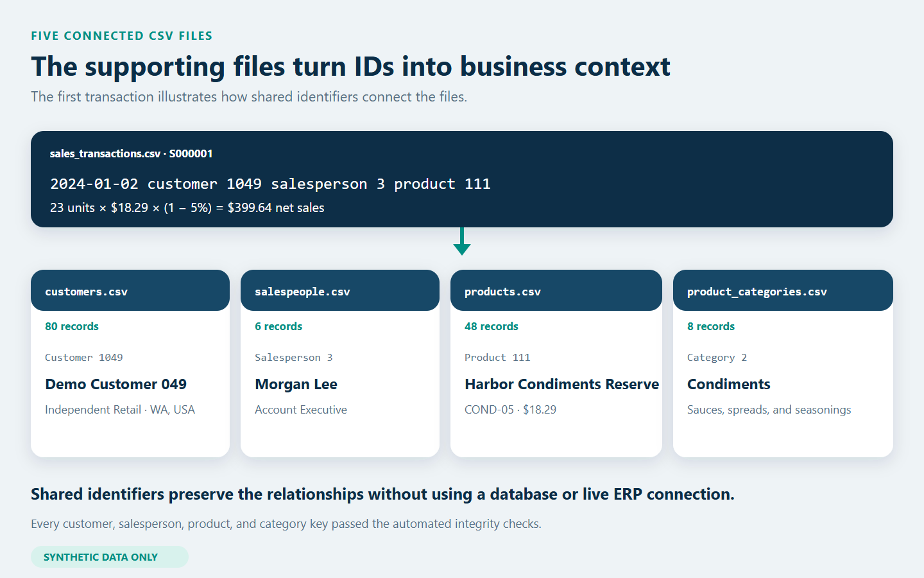Click "Independent Retail · WA, USA"
The height and width of the screenshot is (578, 924).
click(x=120, y=410)
